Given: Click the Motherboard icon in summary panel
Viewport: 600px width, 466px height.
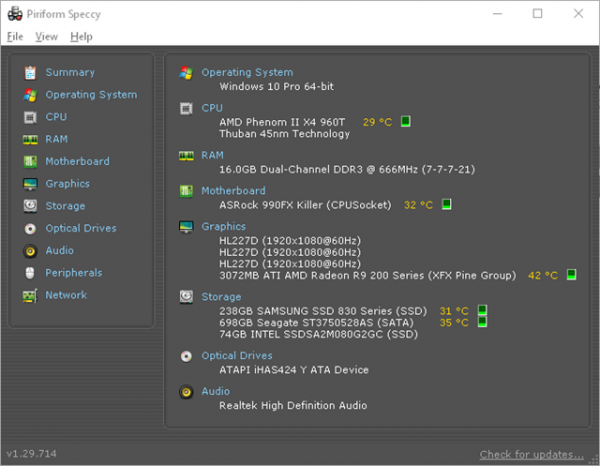Looking at the screenshot, I should coord(186,191).
